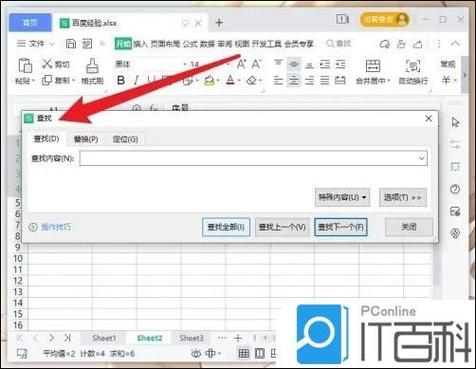Open the File menu dropdown
Image resolution: width=476 pixels, height=369 pixels.
click(x=36, y=44)
